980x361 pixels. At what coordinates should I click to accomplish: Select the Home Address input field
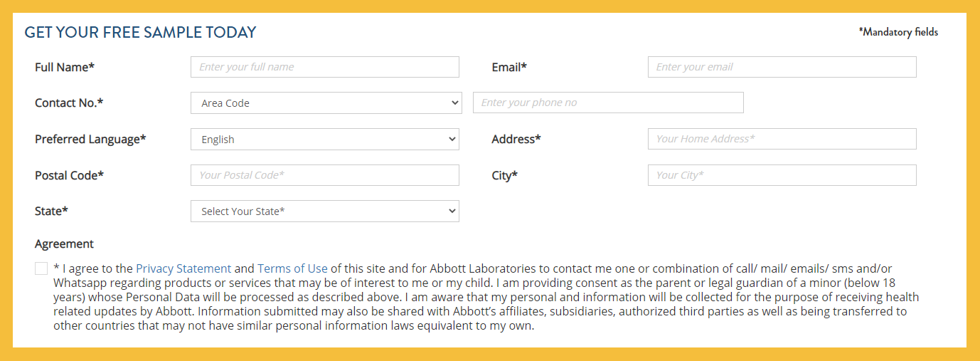782,139
